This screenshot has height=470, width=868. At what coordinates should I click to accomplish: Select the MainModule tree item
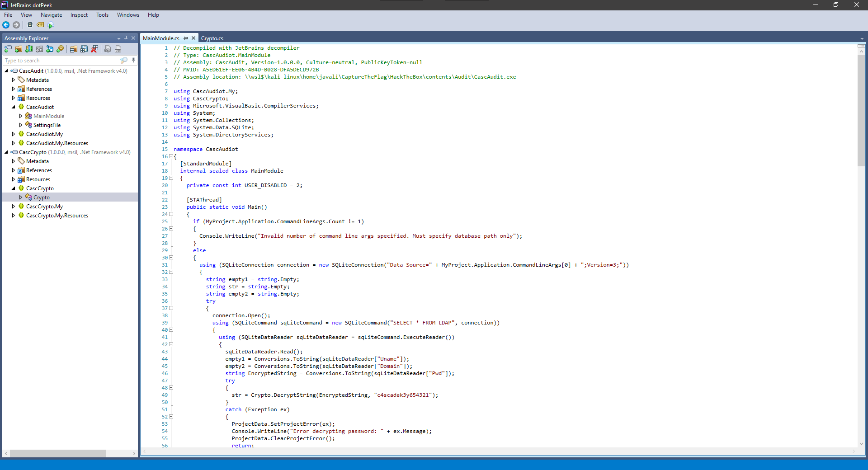point(49,116)
